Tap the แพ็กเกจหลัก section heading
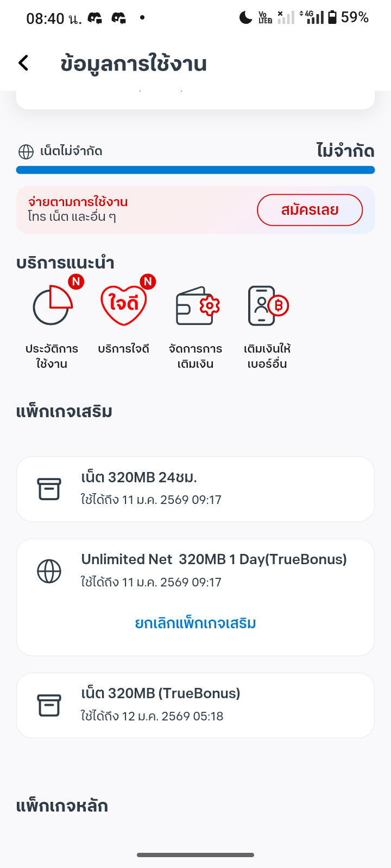 click(x=62, y=806)
